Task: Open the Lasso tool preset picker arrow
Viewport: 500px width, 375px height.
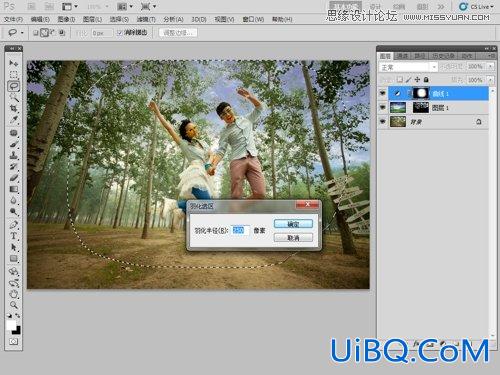Action: coord(22,33)
